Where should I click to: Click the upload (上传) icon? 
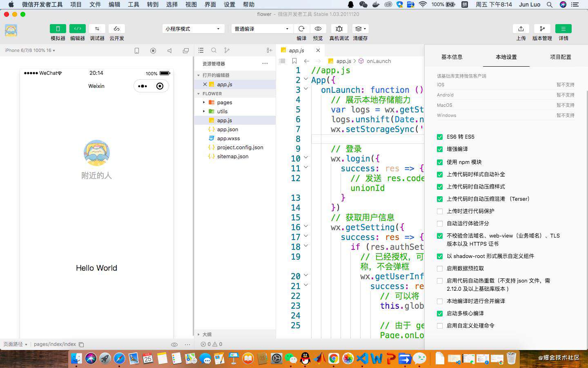tap(521, 29)
